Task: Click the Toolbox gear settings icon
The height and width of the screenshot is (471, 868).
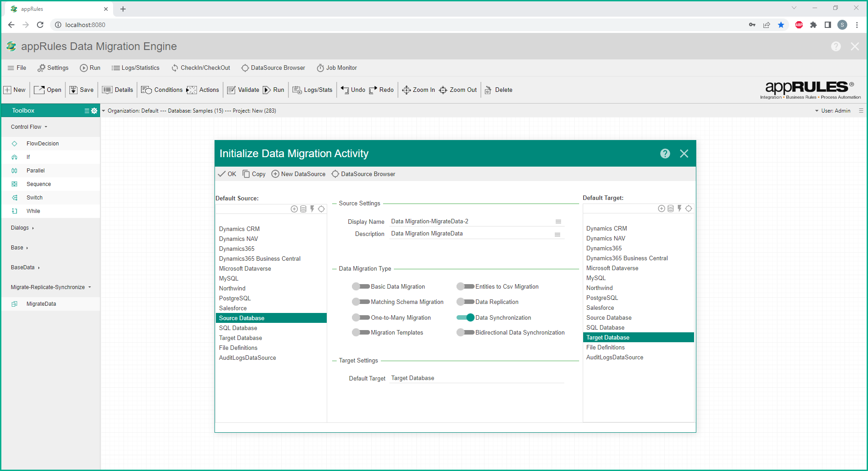Action: [94, 111]
